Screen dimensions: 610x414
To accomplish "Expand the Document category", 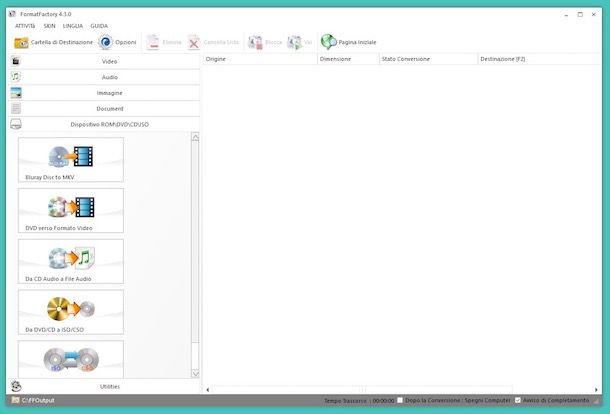I will pyautogui.click(x=104, y=109).
